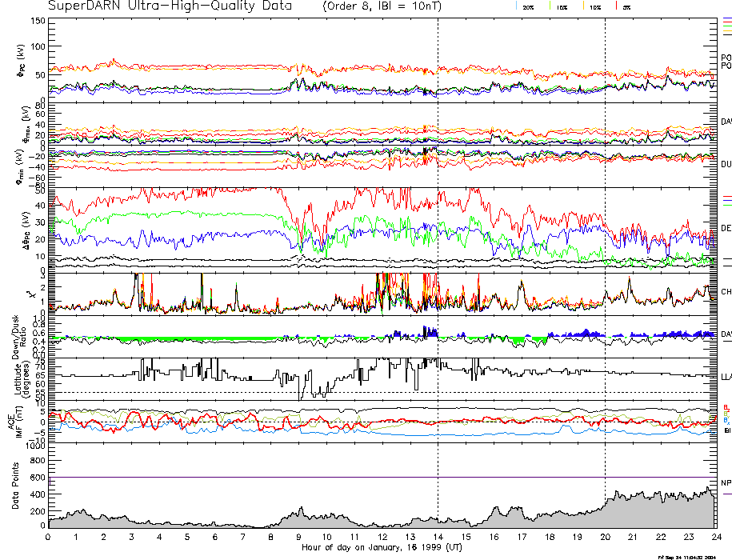Click the red 5% legend marker
This screenshot has width=732, height=560.
(623, 6)
